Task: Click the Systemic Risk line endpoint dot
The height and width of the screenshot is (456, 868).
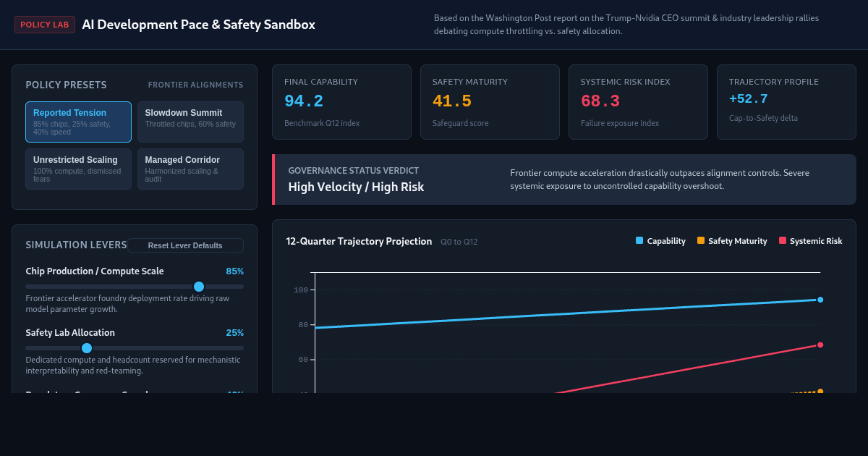Action: pyautogui.click(x=820, y=345)
